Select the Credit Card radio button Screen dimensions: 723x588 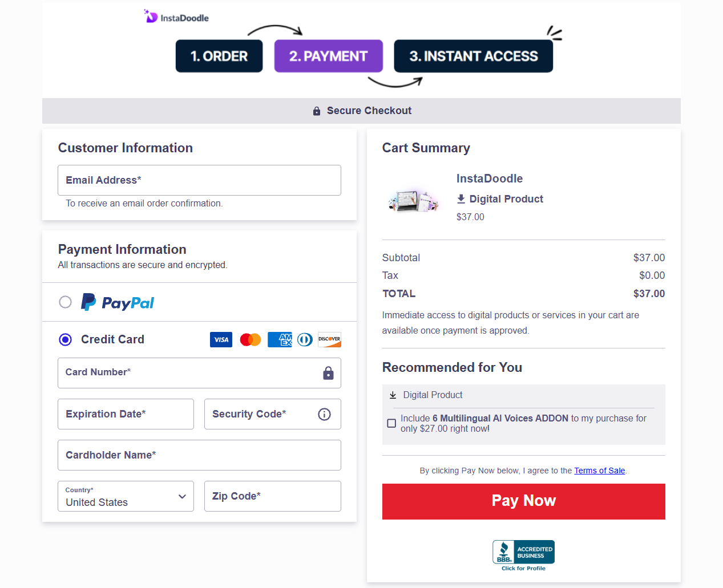point(66,339)
